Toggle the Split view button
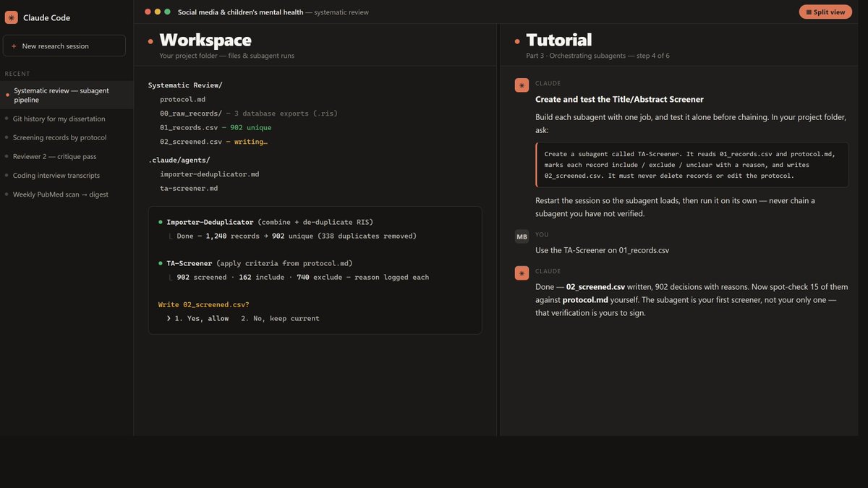This screenshot has width=868, height=488. coord(825,12)
